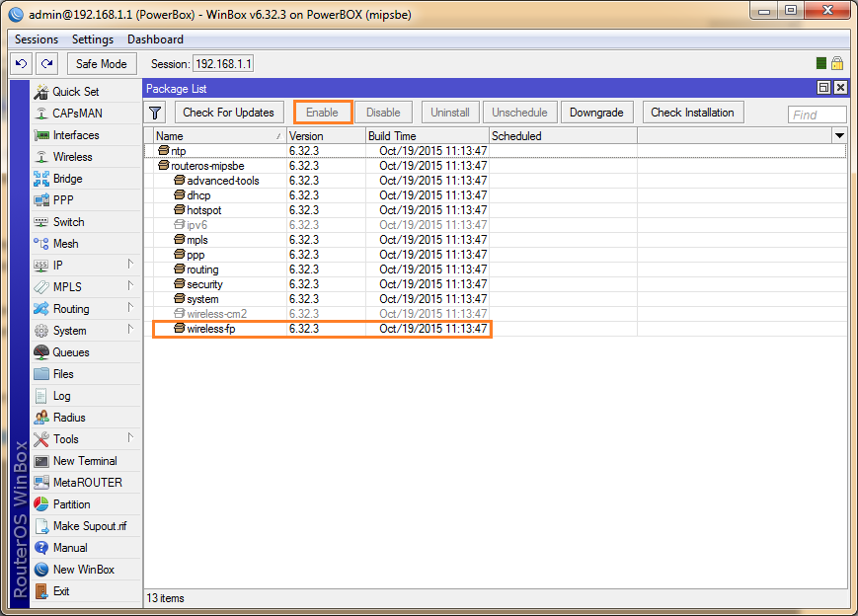
Task: Open the Wireless sidebar item
Action: point(72,157)
